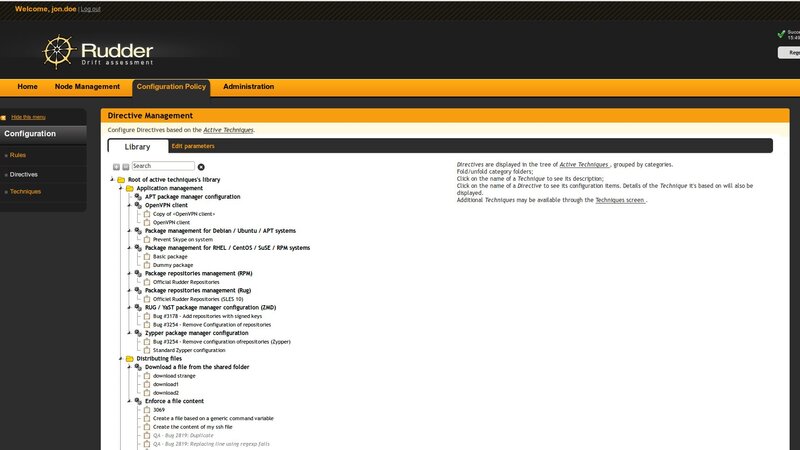This screenshot has width=800, height=450.
Task: Click the Hide this menu link
Action: (28, 117)
